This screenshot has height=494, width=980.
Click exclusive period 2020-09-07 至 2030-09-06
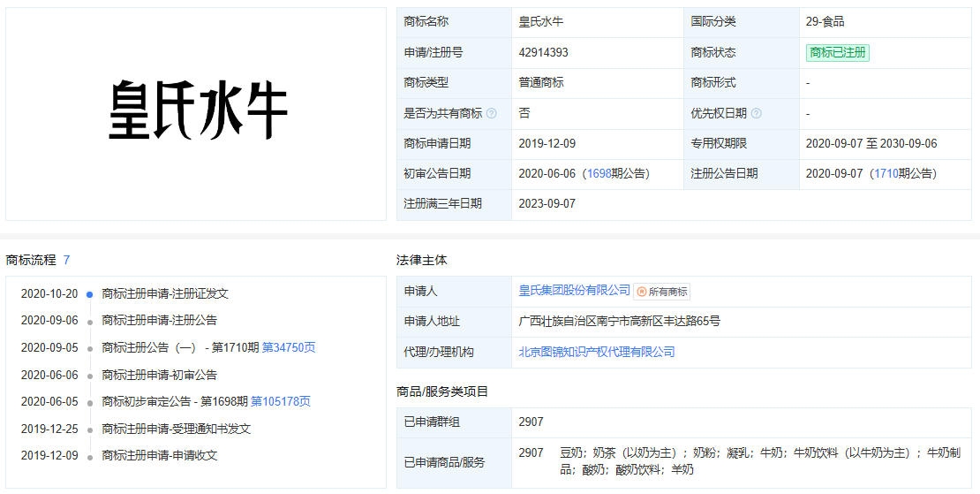[871, 143]
